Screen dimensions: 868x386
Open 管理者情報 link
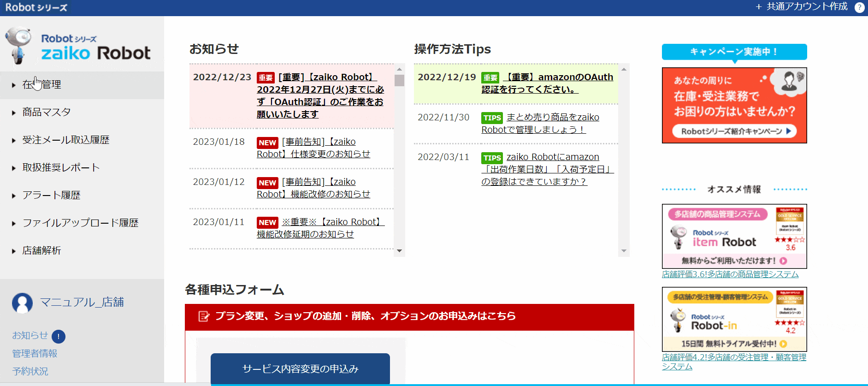[x=35, y=354]
